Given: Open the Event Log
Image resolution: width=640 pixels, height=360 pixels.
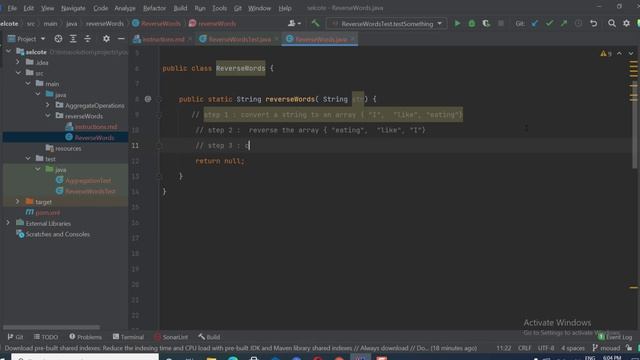Looking at the screenshot, I should (x=615, y=337).
